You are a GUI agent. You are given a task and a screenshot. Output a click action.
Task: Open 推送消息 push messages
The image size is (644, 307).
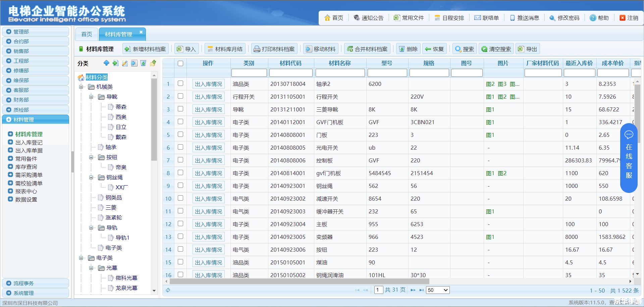525,18
